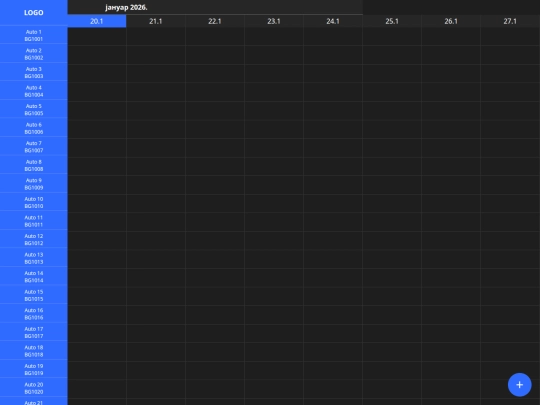Viewport: 540px width, 405px height.
Task: Click the blue plus add button
Action: coord(519,385)
